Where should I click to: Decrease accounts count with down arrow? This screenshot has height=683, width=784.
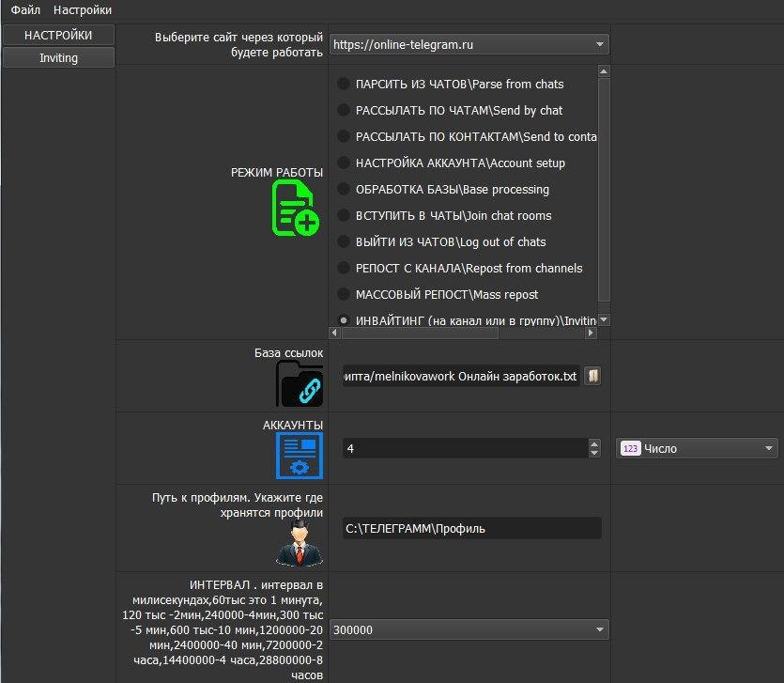(594, 453)
